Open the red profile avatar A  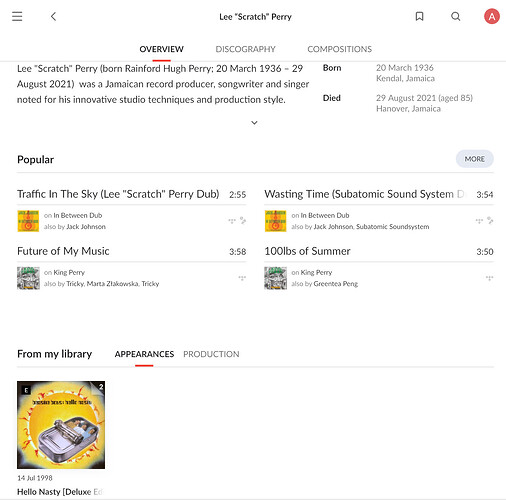(492, 16)
